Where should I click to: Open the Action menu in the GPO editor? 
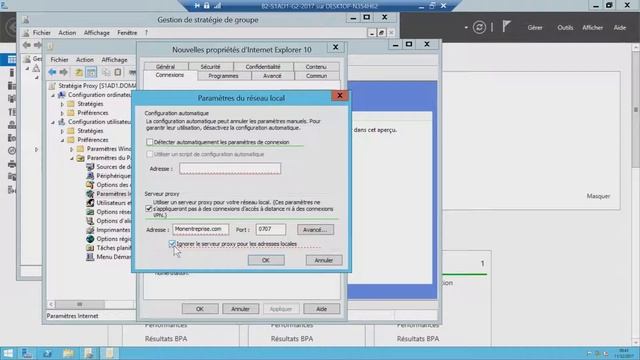click(x=85, y=60)
